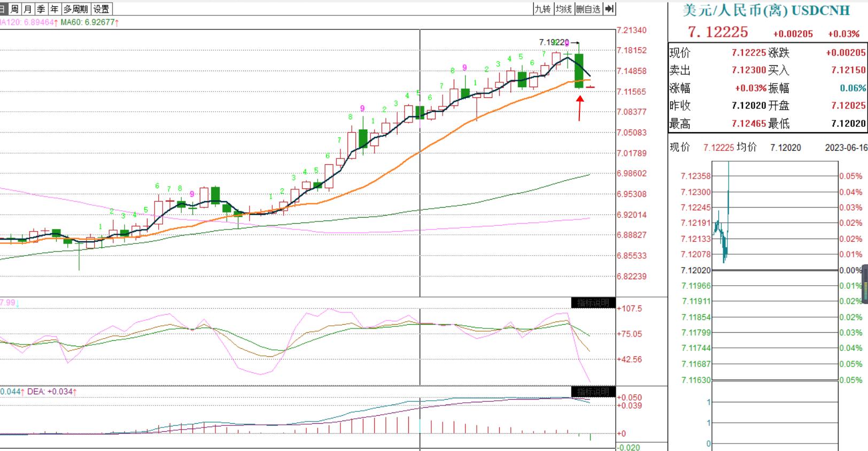Select the 年 yearly period tab
The width and height of the screenshot is (868, 451).
click(x=54, y=9)
